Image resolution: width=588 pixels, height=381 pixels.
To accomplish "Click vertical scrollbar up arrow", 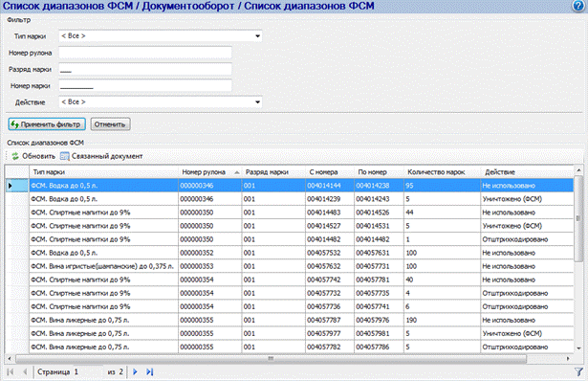I will coord(578,170).
